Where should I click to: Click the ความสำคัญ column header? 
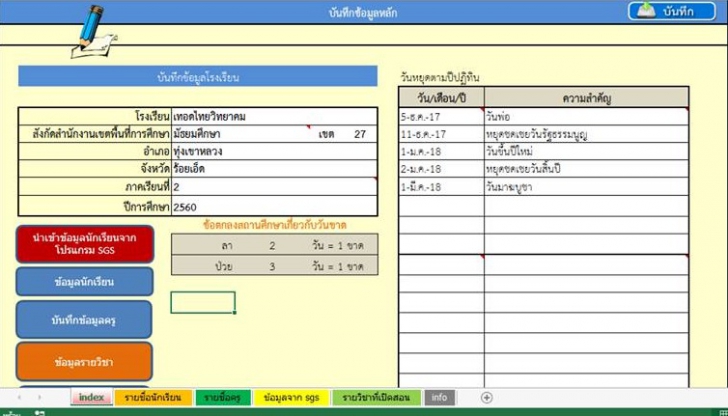click(586, 98)
